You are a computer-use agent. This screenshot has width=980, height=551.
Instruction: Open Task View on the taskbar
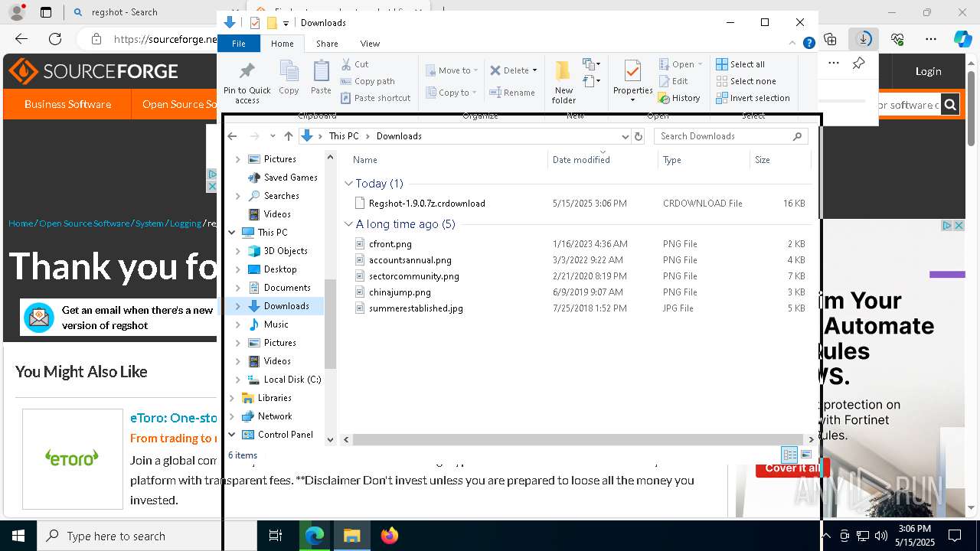[x=276, y=536]
